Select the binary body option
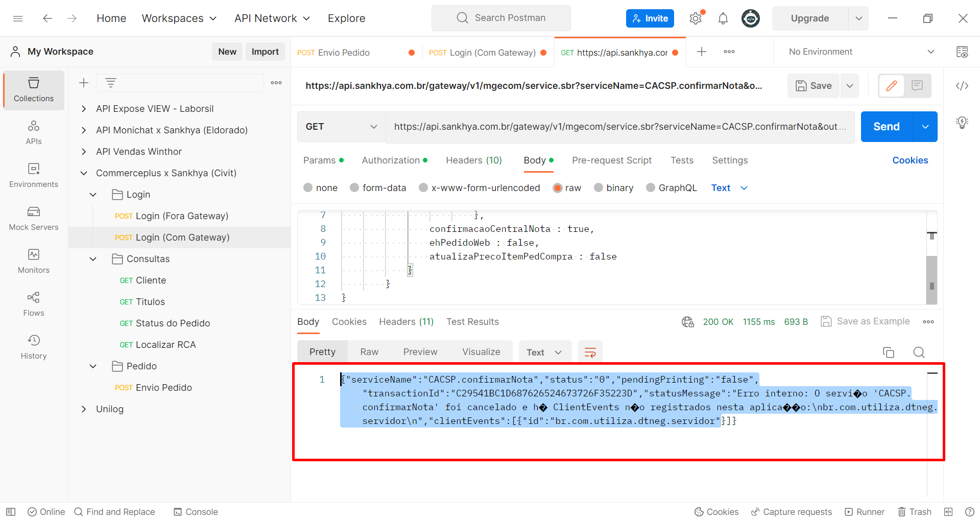 [x=599, y=188]
